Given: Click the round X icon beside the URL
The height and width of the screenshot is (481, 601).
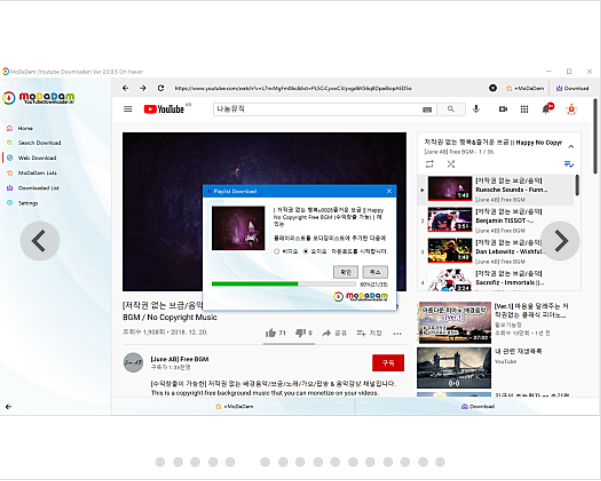Looking at the screenshot, I should click(493, 88).
